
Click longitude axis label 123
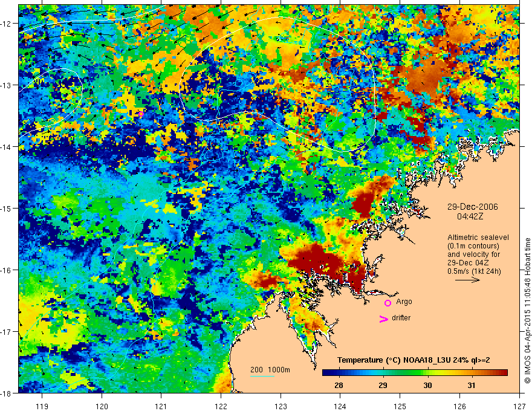[x=281, y=406]
